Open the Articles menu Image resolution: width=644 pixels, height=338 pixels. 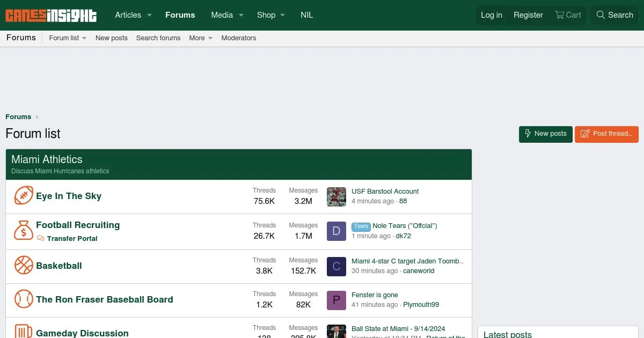click(128, 15)
